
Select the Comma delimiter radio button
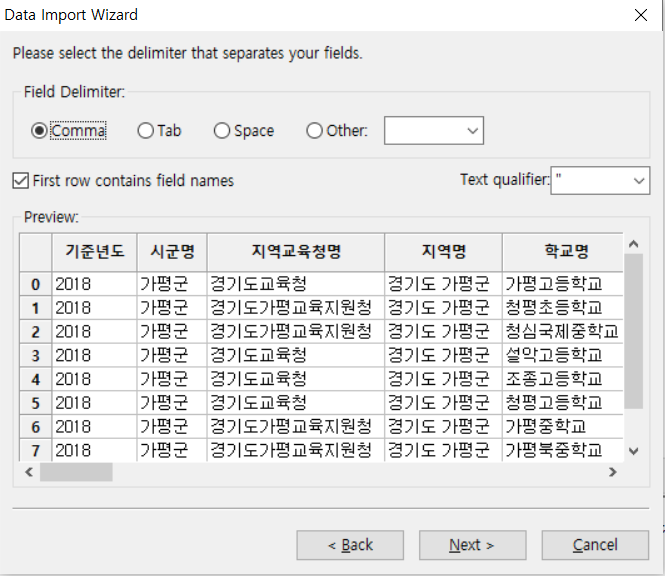[x=68, y=130]
